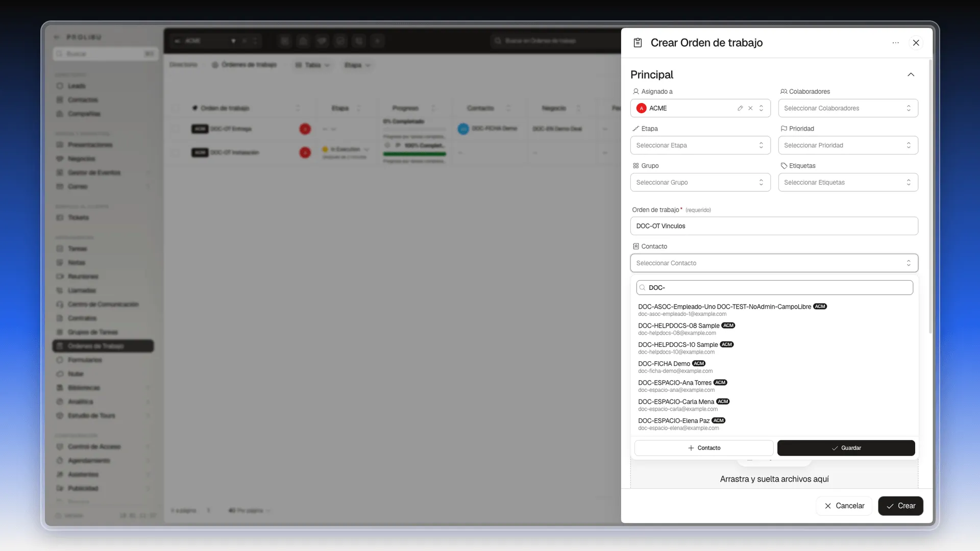Click the green 100% progress bar
This screenshot has height=551, width=980.
click(414, 154)
